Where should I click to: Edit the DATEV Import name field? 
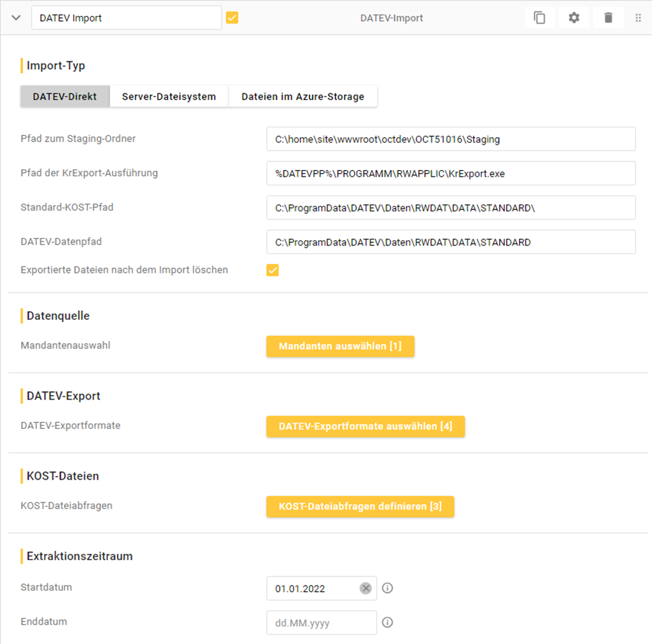click(x=126, y=18)
